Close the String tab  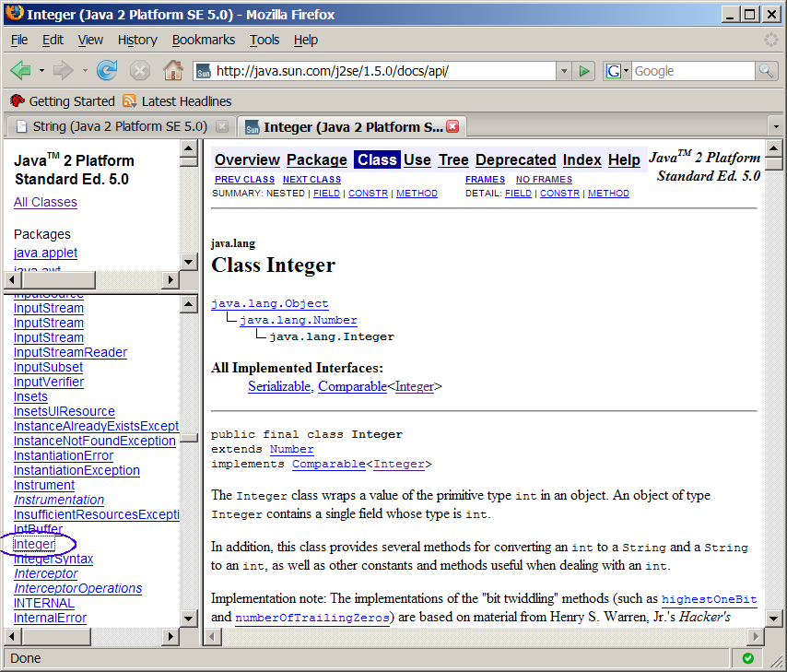(x=222, y=126)
